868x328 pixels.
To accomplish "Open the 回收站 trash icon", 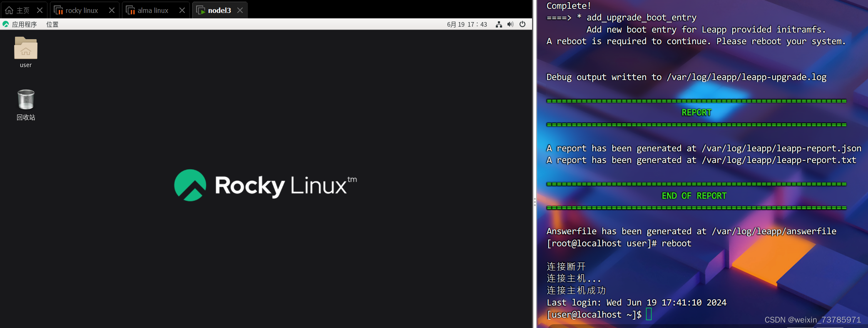I will 26,100.
